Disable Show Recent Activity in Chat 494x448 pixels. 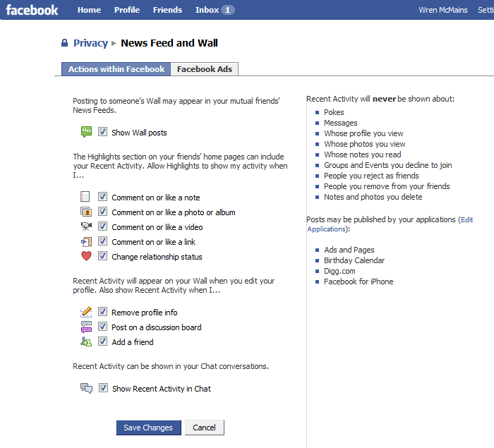(103, 388)
